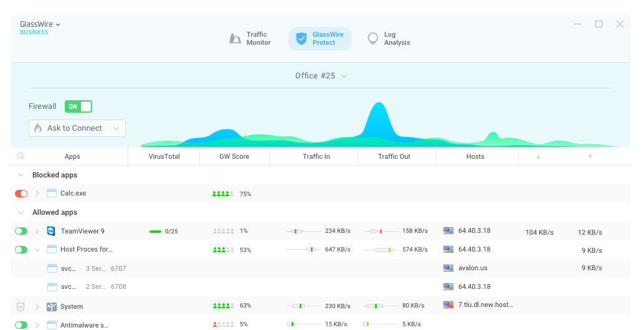Click TeamViewer 9 VirusTotal 0/25 result
644x330 pixels.
[164, 232]
